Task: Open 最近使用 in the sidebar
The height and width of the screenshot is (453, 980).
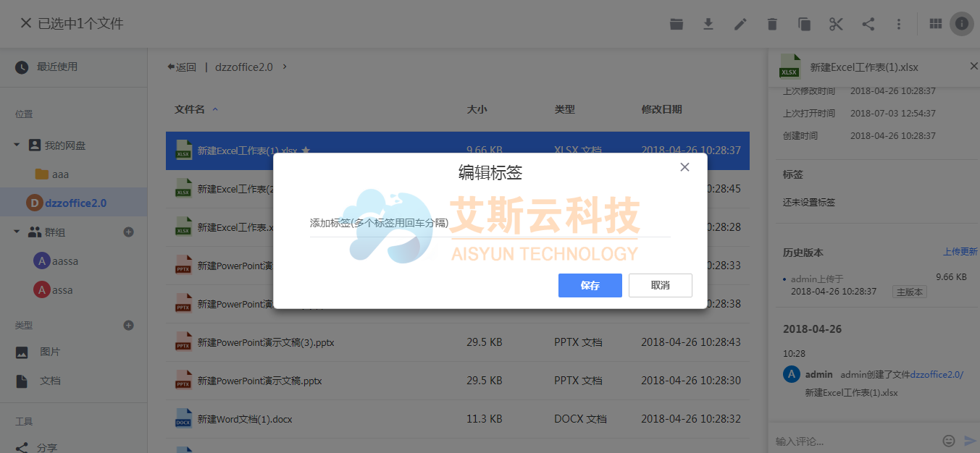Action: point(56,67)
